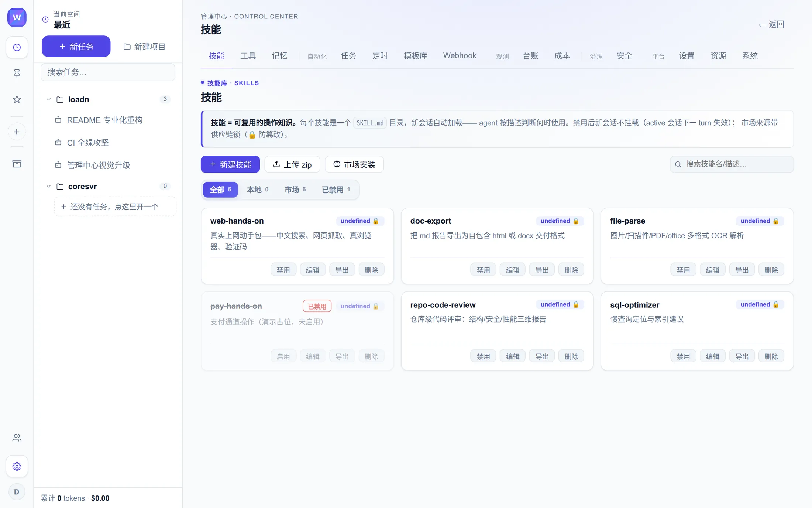
Task: Click the purple W workspace logo
Action: click(17, 17)
